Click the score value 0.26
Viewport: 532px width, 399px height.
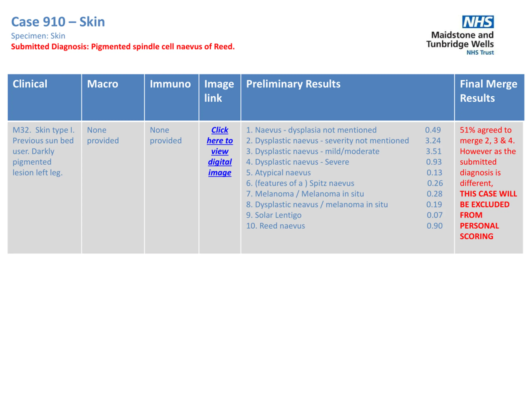coord(435,183)
